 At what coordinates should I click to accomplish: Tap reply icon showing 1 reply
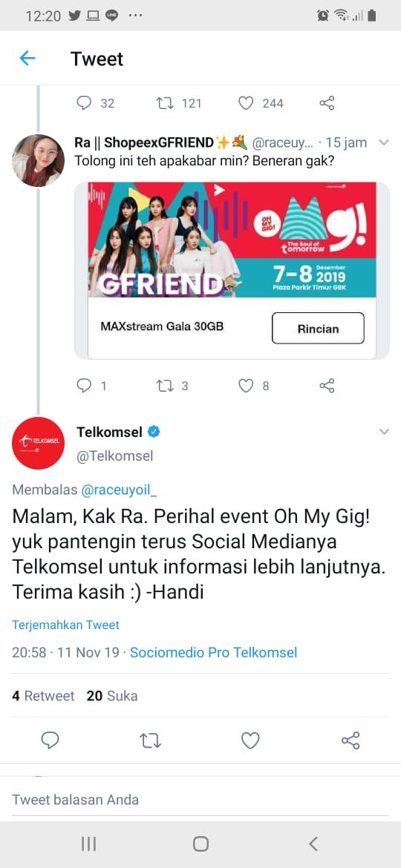(x=84, y=385)
